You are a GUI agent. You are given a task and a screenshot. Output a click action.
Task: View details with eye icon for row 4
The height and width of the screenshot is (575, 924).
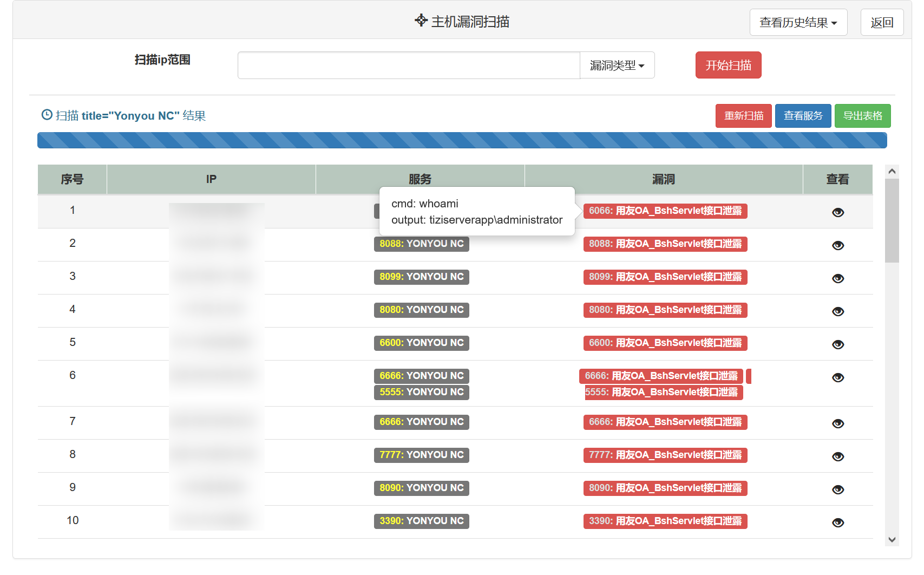pos(838,311)
